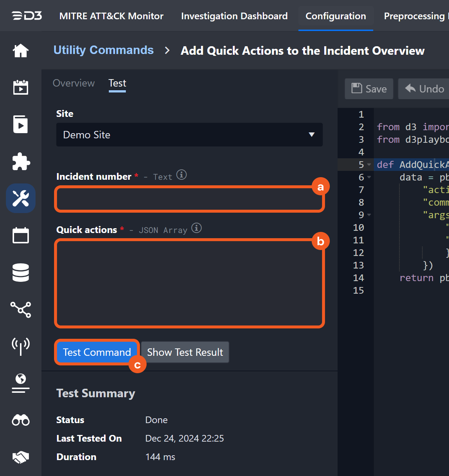Click the '144 ms' duration value
This screenshot has width=449, height=476.
coord(160,457)
